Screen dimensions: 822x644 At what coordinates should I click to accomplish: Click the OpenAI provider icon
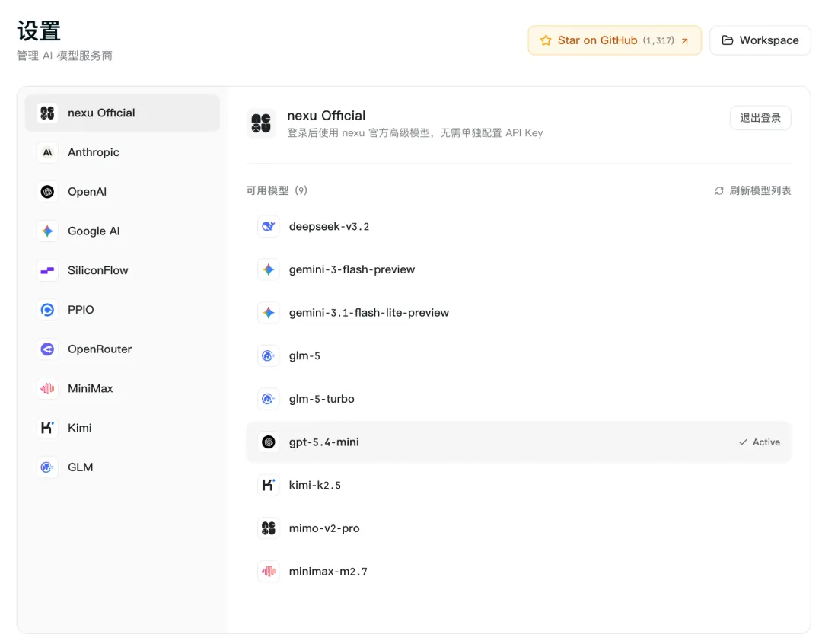47,192
